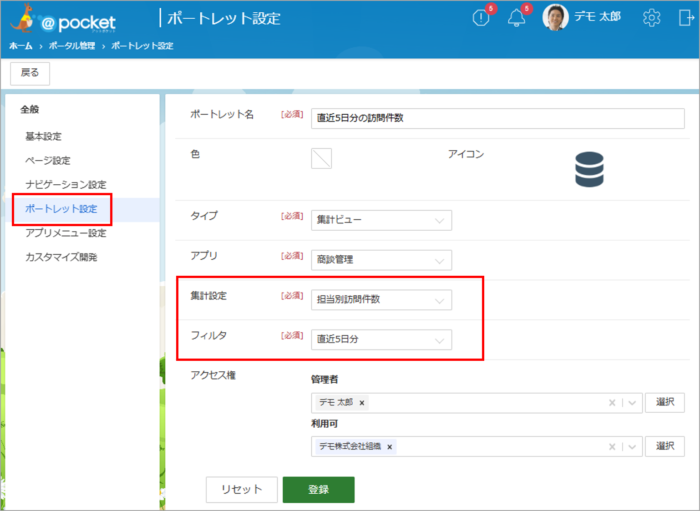Screen dimensions: 700x511
Task: Click the user avatar of デモ 太郎
Action: point(555,17)
